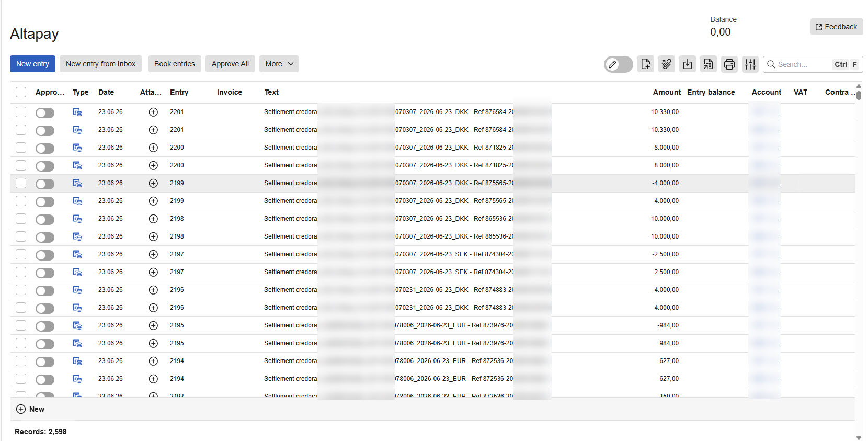This screenshot has height=441, width=868.
Task: Check the select-all checkbox in header
Action: point(21,92)
